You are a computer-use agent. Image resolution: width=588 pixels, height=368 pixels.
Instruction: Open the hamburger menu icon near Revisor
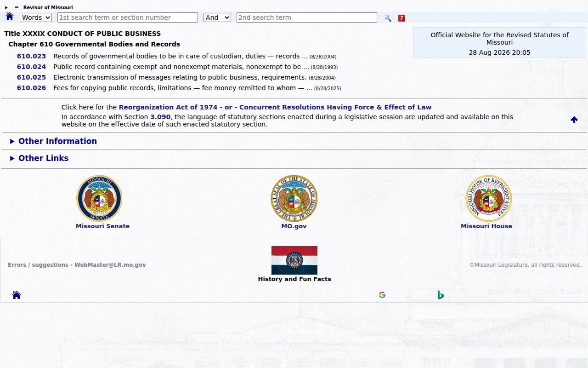click(x=17, y=7)
